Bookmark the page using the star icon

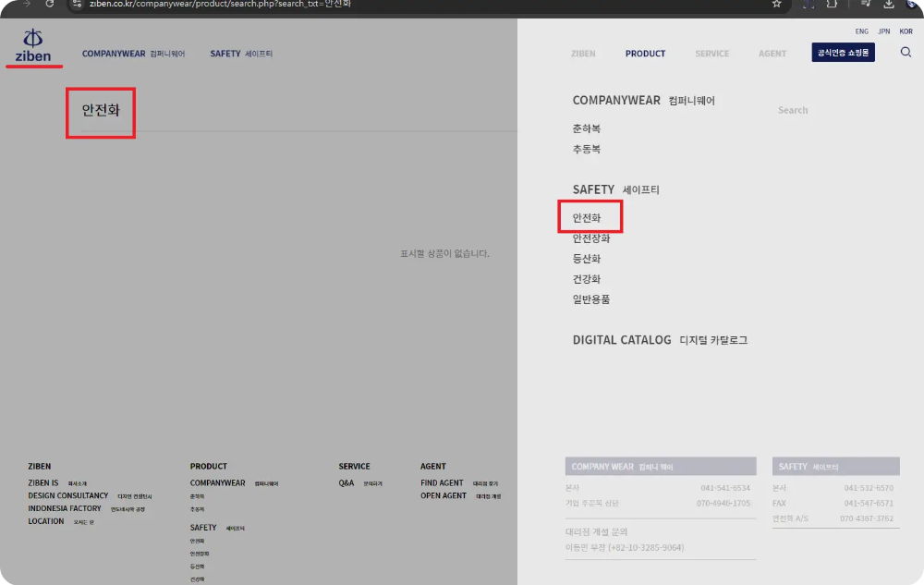776,6
